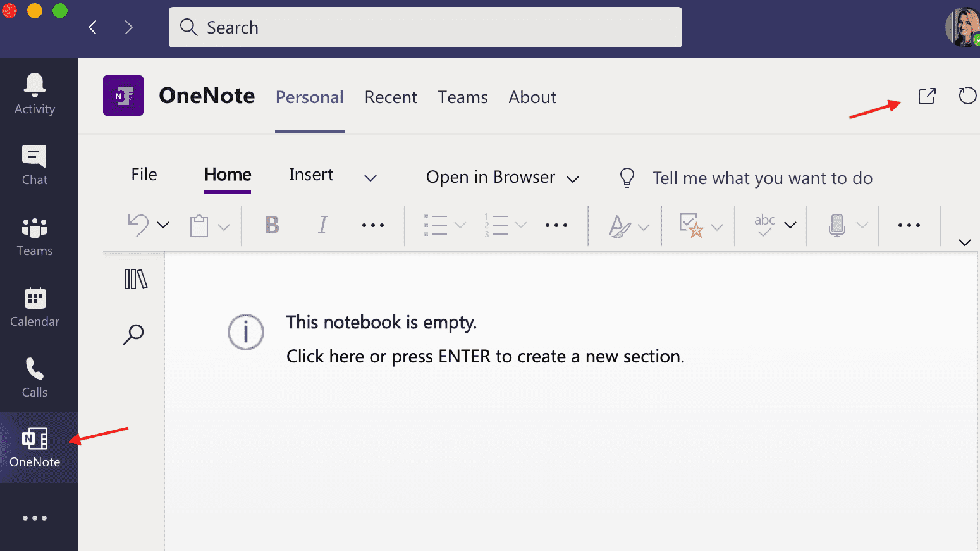Show notebooks navigation pane icon

[x=135, y=279]
